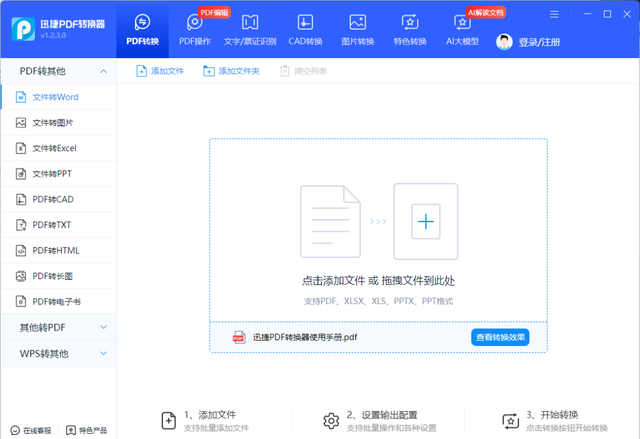Select 文件转Word in the sidebar
Screen dimensions: 640x439
[59, 97]
